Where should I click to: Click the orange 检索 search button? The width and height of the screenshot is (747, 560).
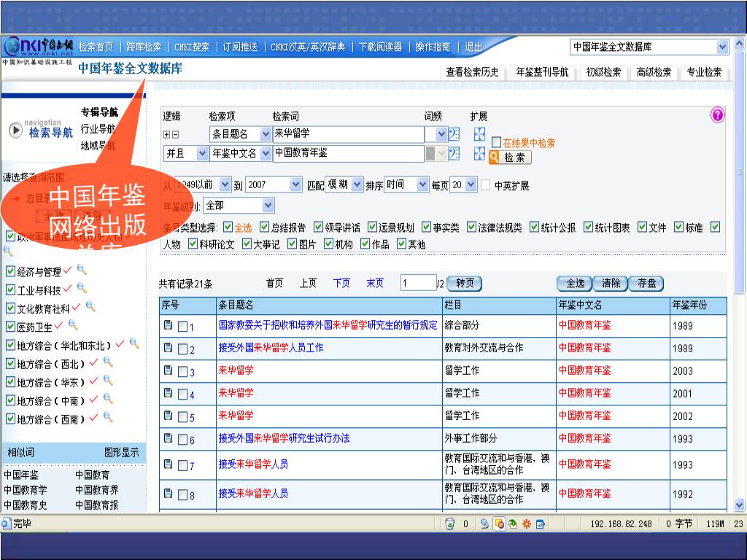[x=510, y=157]
